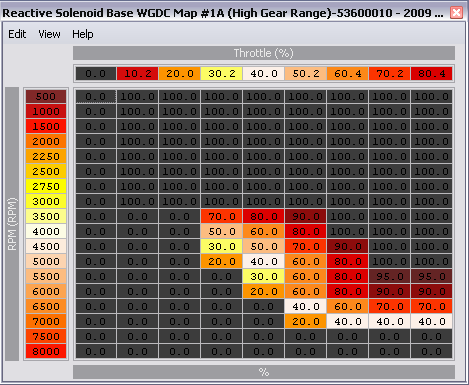Select the 30.0 cell in the 4500 RPM row

(x=222, y=246)
